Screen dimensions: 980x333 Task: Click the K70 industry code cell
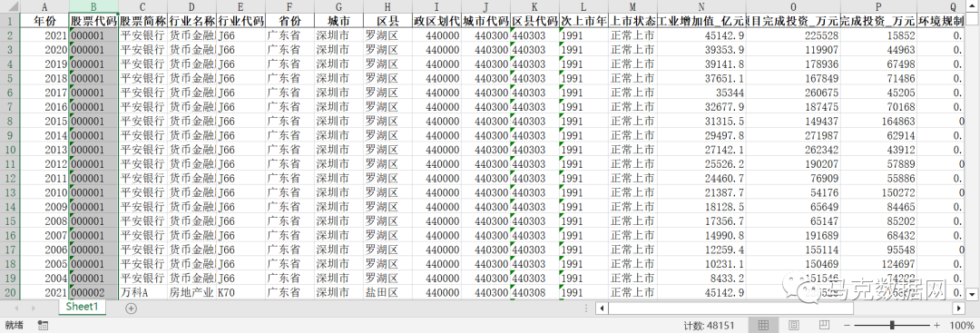240,292
